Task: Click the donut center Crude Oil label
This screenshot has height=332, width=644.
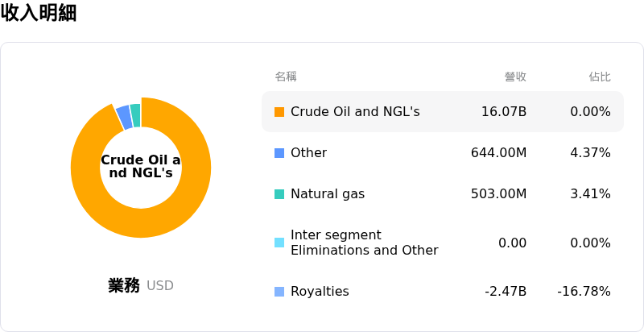Action: (x=141, y=167)
